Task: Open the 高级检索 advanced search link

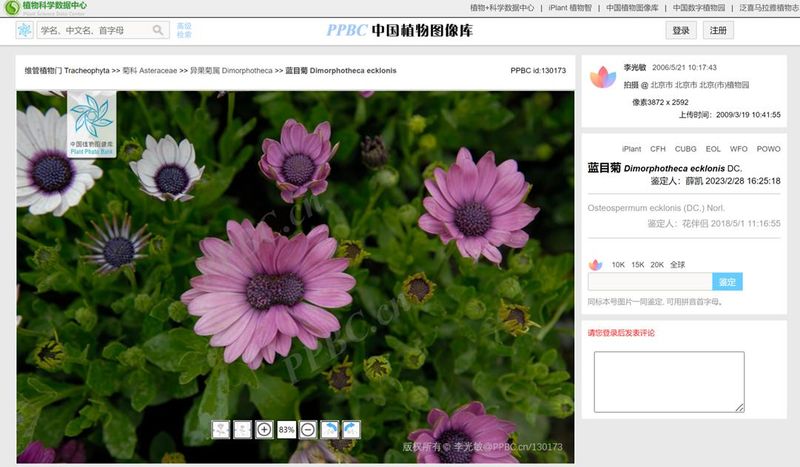Action: (x=184, y=31)
